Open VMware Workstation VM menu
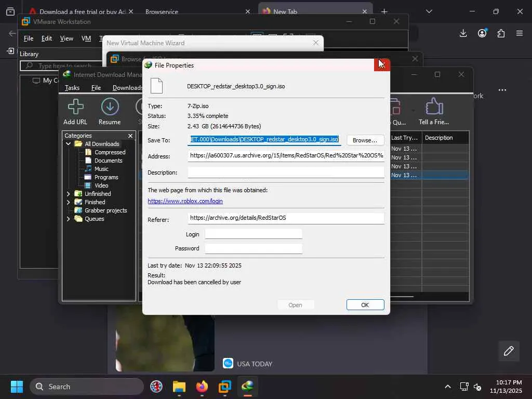This screenshot has height=399, width=532. tap(86, 38)
